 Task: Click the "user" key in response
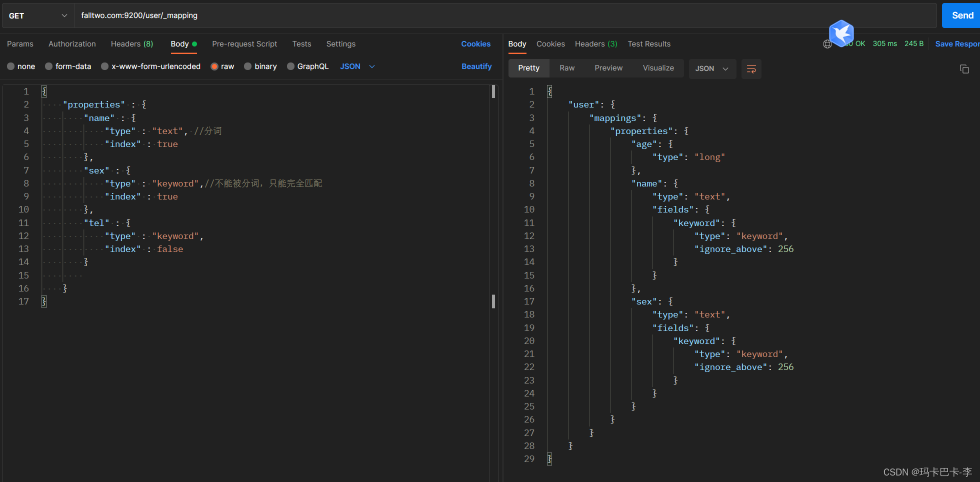tap(584, 104)
